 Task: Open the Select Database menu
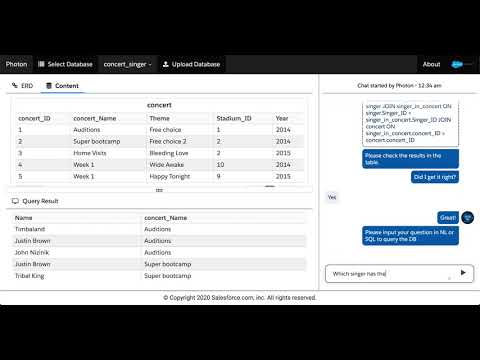pyautogui.click(x=65, y=64)
